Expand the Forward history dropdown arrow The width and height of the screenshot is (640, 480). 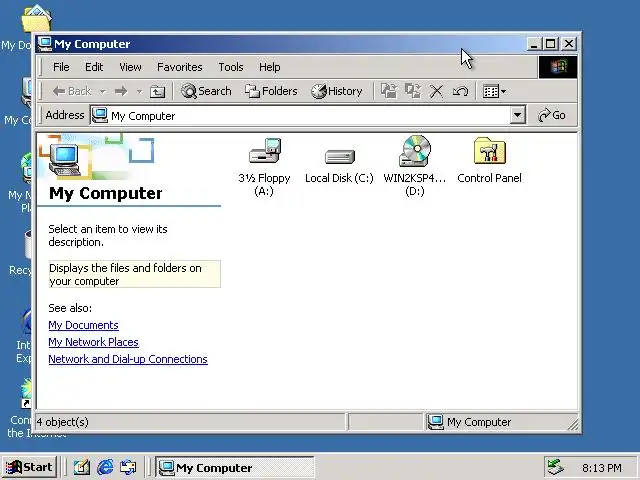(x=139, y=91)
